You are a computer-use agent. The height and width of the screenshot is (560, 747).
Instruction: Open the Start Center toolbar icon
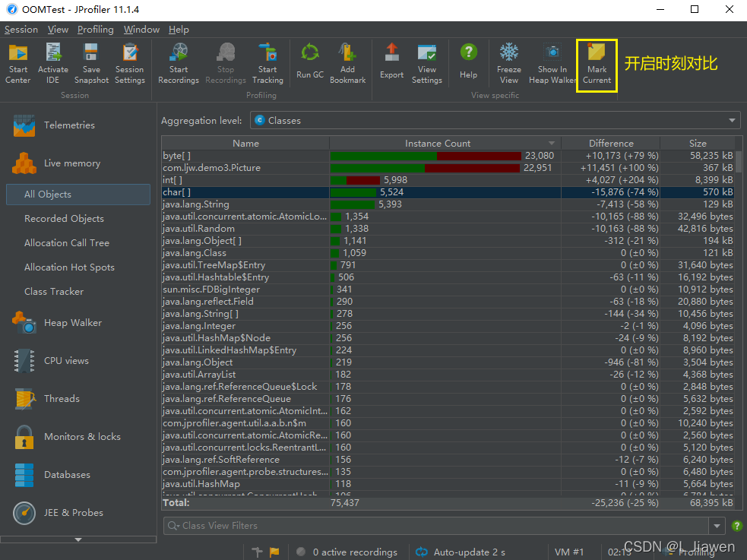coord(18,63)
